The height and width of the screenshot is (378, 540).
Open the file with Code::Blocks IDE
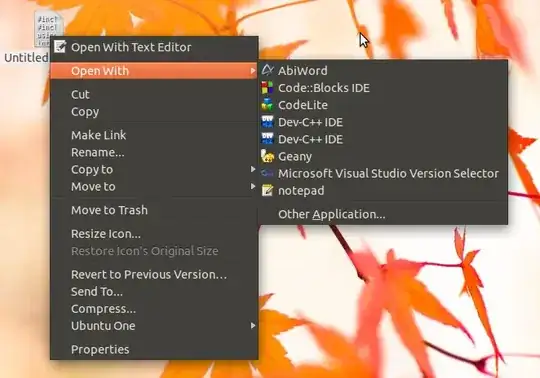pyautogui.click(x=384, y=88)
